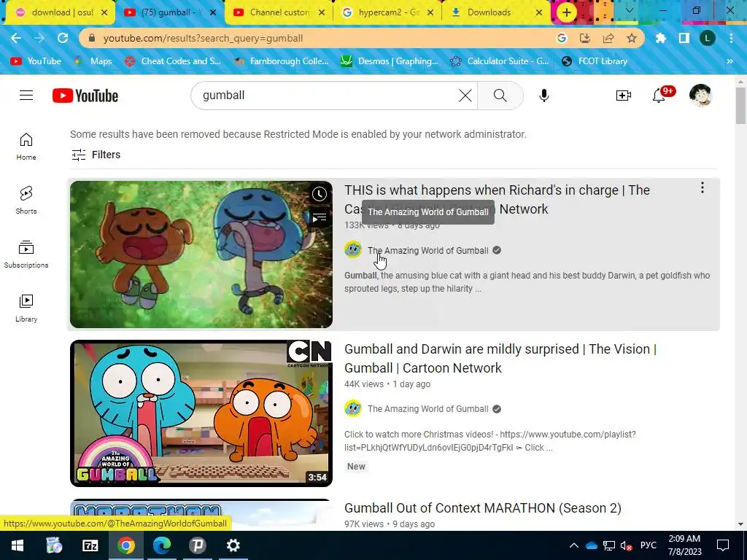Image resolution: width=747 pixels, height=560 pixels.
Task: Open the search Filters panel
Action: click(x=96, y=155)
